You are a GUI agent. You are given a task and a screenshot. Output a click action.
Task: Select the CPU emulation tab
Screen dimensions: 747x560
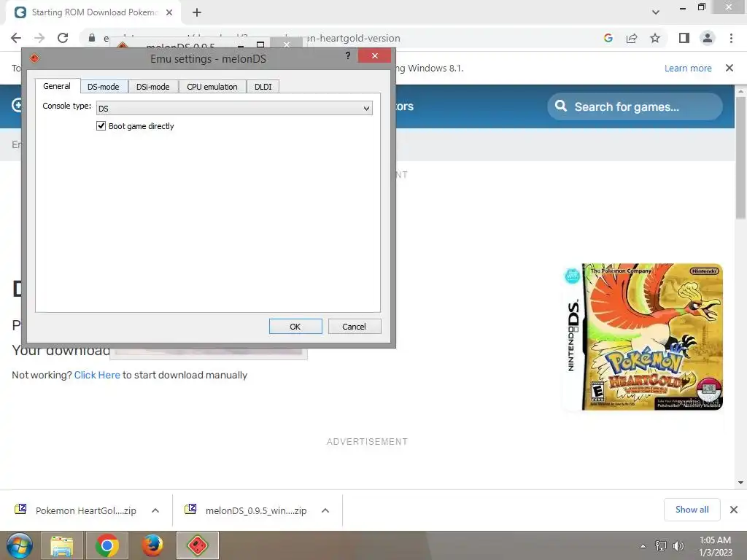(212, 87)
